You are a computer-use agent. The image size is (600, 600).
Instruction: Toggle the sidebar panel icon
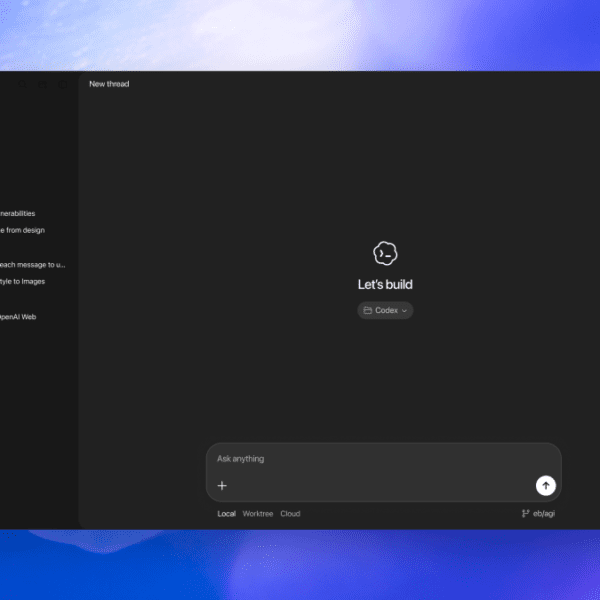(x=63, y=85)
